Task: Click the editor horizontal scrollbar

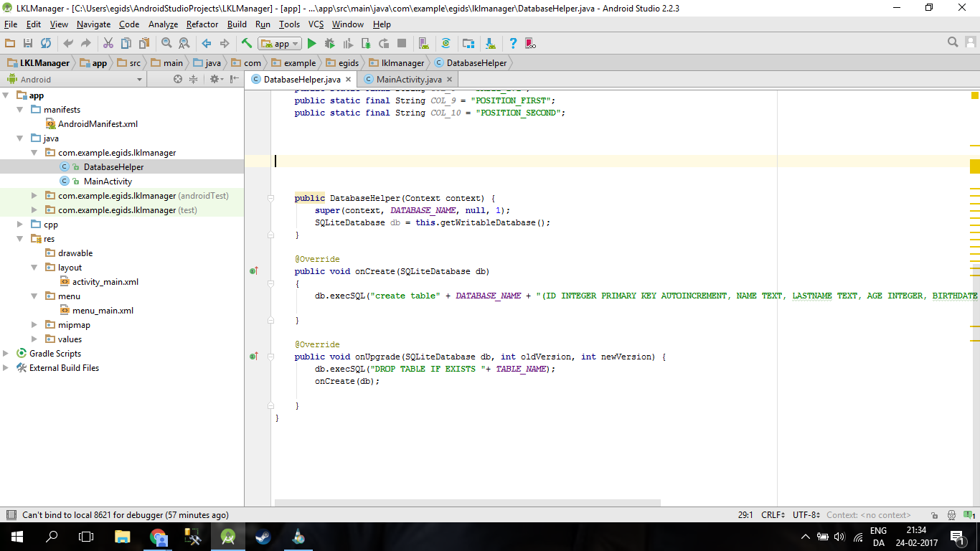Action: click(467, 503)
